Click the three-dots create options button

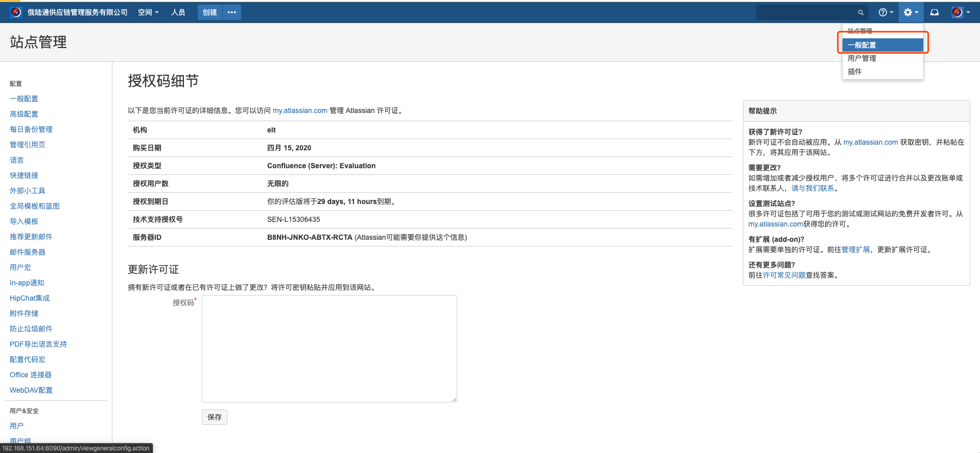point(232,12)
